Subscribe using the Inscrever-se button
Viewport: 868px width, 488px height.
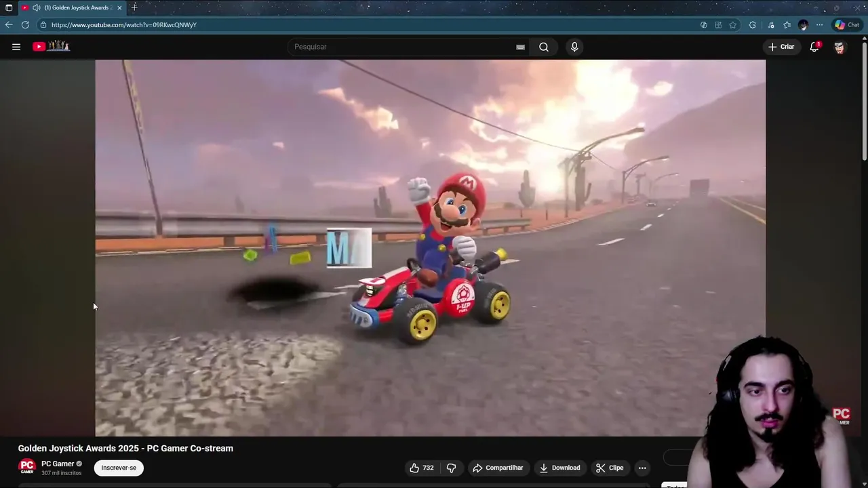(119, 468)
